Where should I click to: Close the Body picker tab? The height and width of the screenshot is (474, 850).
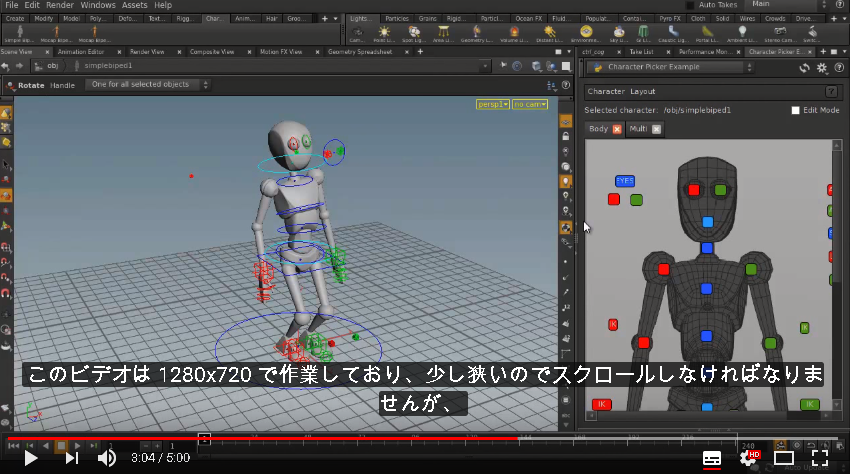tap(617, 129)
